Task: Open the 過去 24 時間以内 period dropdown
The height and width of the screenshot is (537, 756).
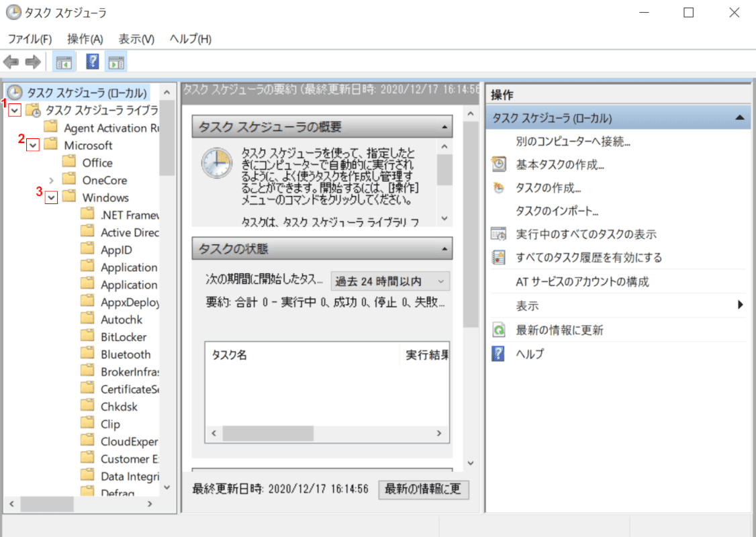Action: (x=391, y=281)
